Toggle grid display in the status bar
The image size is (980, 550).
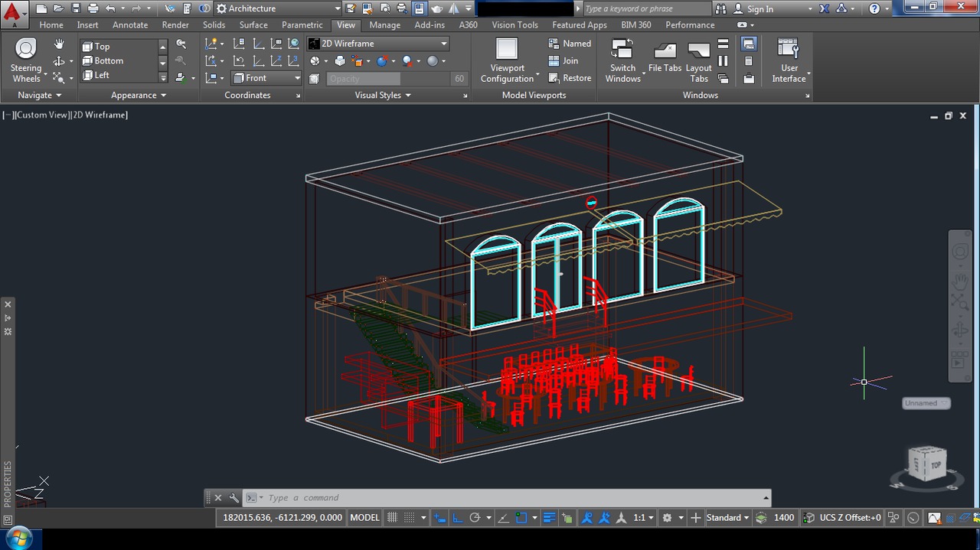click(393, 518)
